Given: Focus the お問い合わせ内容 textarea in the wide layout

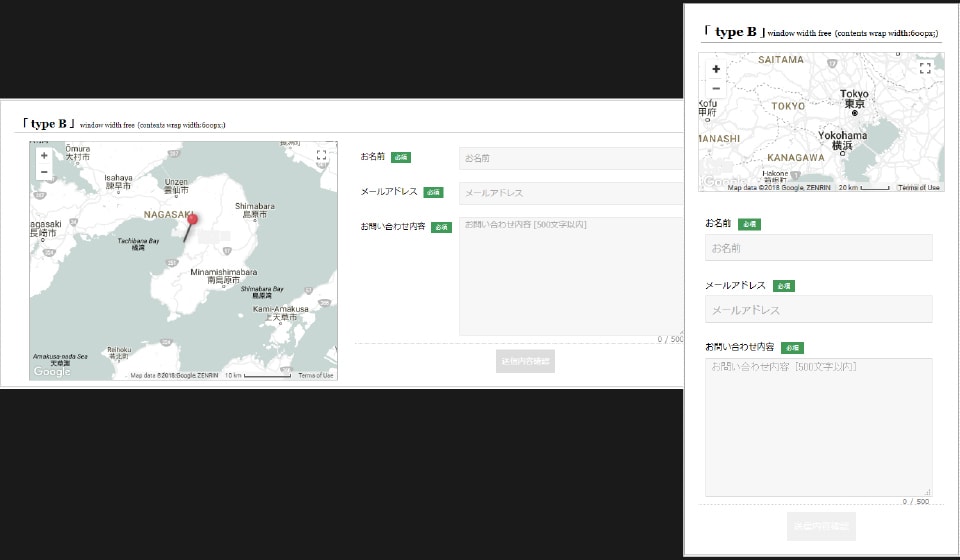Looking at the screenshot, I should click(x=571, y=276).
